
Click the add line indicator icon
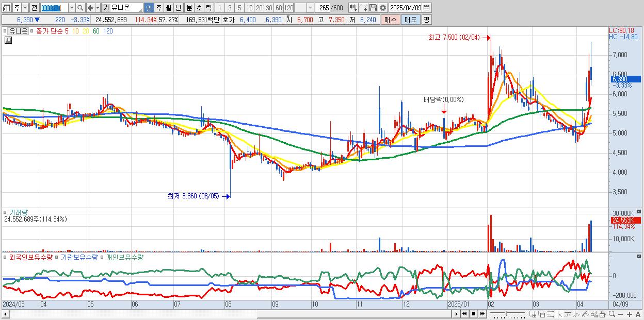363,8
